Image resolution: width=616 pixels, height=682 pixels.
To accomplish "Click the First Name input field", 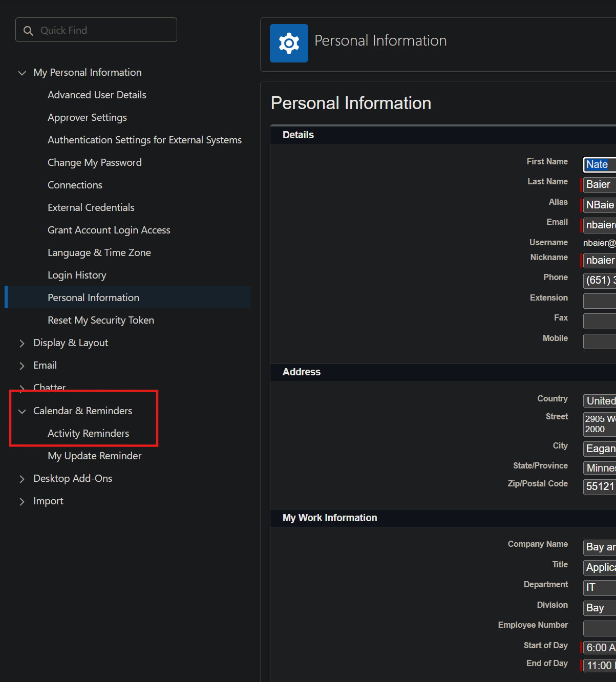I will [600, 165].
